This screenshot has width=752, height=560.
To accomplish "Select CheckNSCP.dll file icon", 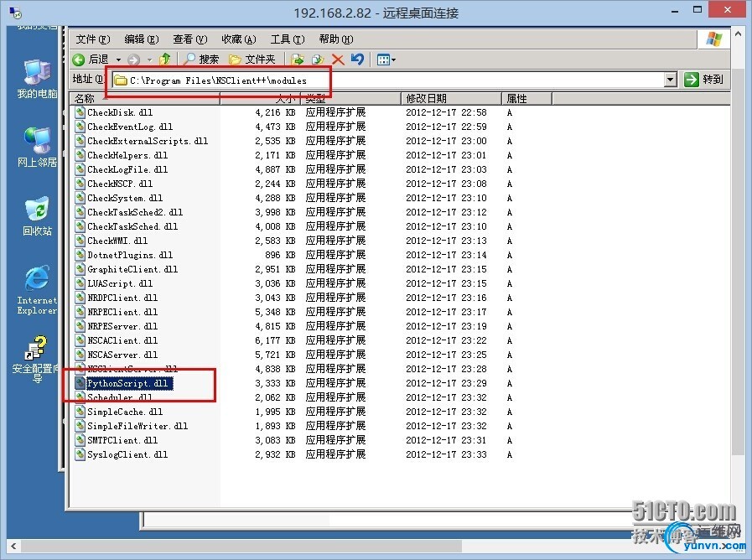I will click(80, 184).
